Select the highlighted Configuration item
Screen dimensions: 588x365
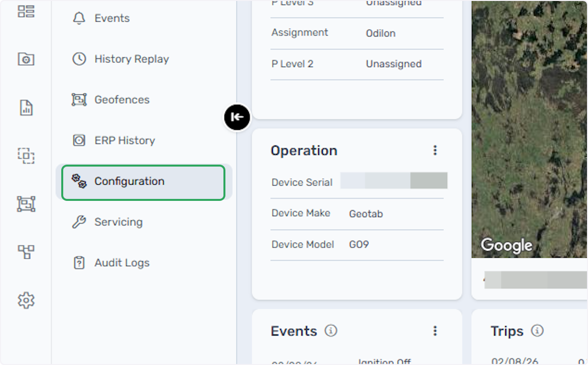tap(144, 182)
